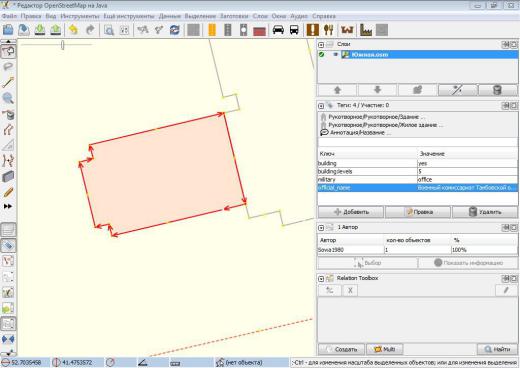Toggle the select objects tool

click(x=8, y=51)
